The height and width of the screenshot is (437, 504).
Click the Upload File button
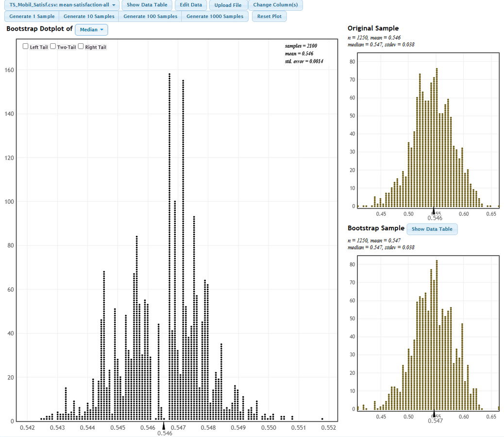[x=228, y=5]
